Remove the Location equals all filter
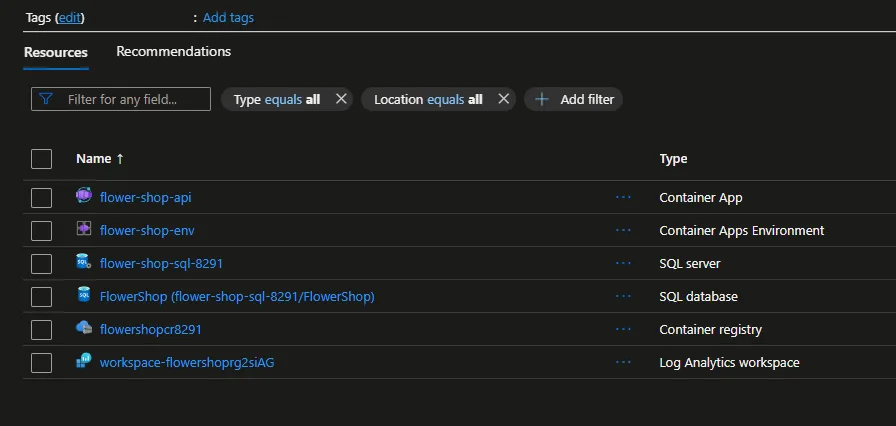Image resolution: width=896 pixels, height=426 pixels. (504, 99)
